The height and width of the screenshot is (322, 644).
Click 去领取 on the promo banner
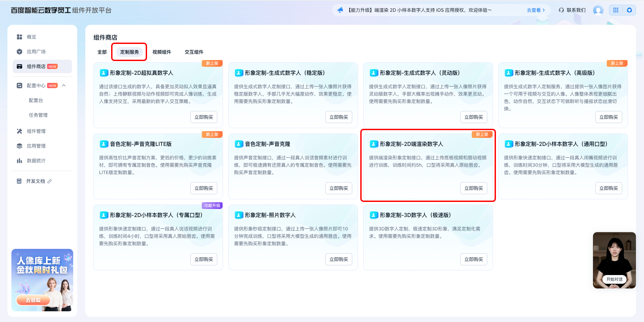pyautogui.click(x=33, y=300)
